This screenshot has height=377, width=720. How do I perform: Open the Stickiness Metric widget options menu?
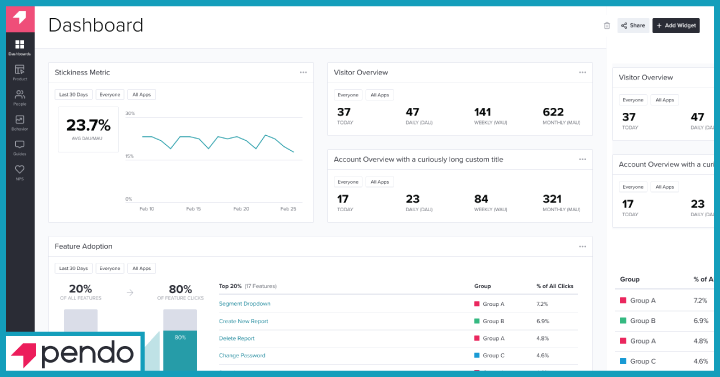pyautogui.click(x=303, y=73)
